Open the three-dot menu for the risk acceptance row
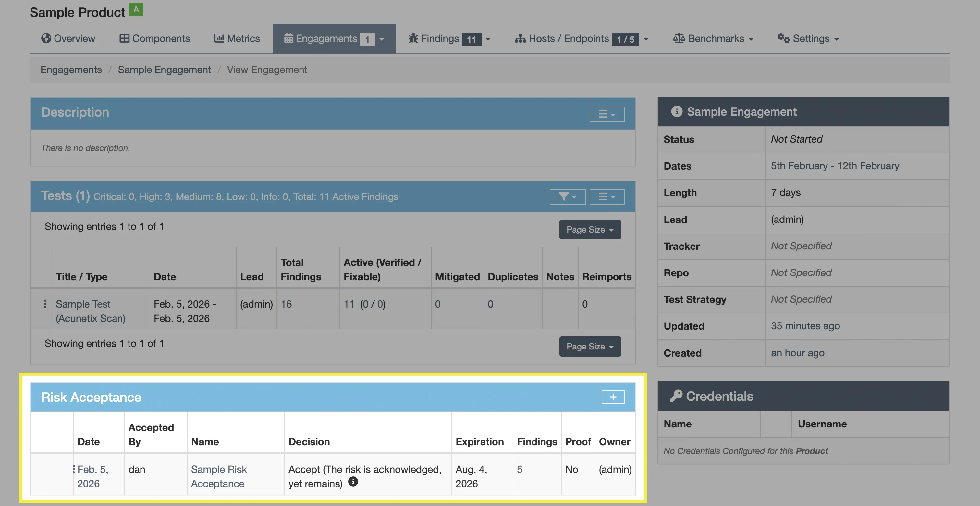Viewport: 980px width, 506px height. pyautogui.click(x=73, y=469)
